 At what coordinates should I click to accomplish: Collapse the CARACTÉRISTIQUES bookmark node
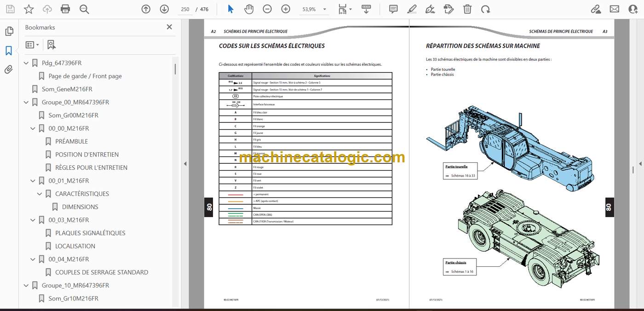[x=40, y=194]
